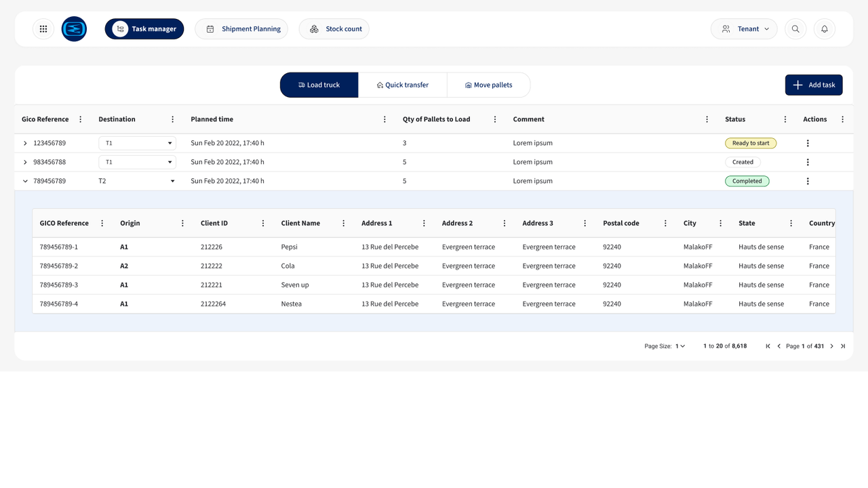Screen dimensions: 868x488
Task: Switch to Load truck tab
Action: [x=319, y=85]
